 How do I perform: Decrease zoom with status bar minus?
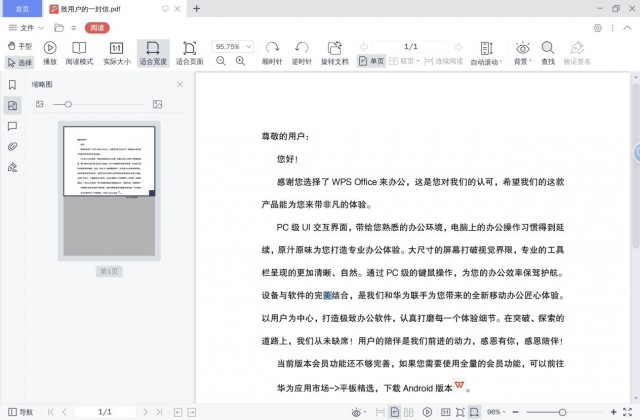point(516,412)
